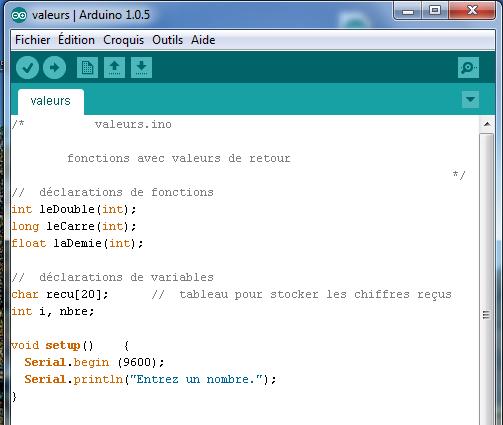Click in the line 'long leCarre(int);'

click(x=74, y=226)
